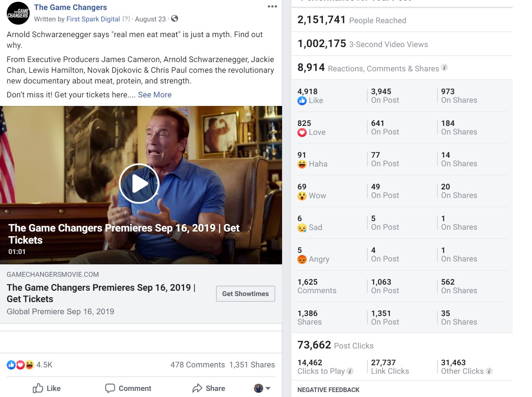The image size is (532, 397).
Task: Click the 31,463 Other Clicks value
Action: coord(453,363)
